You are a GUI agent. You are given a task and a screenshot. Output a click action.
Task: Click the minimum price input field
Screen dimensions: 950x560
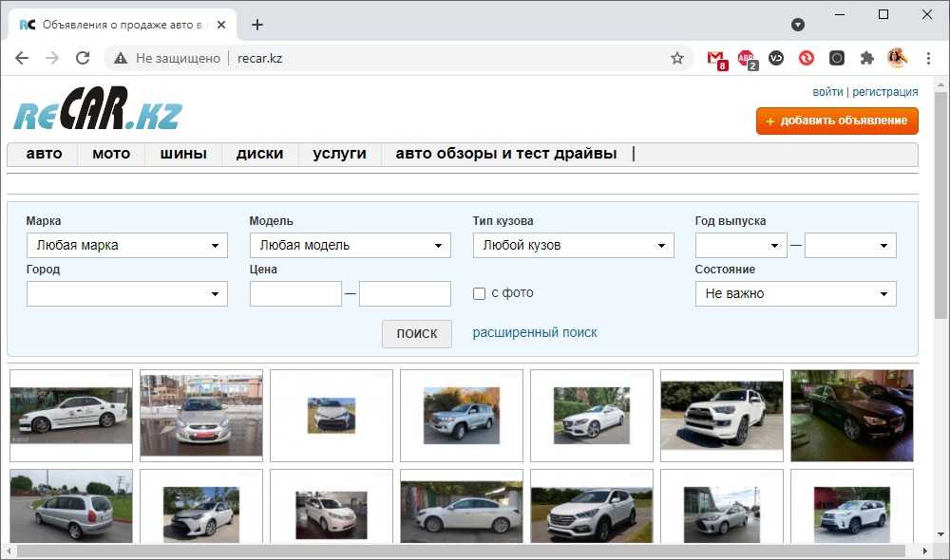pos(295,294)
